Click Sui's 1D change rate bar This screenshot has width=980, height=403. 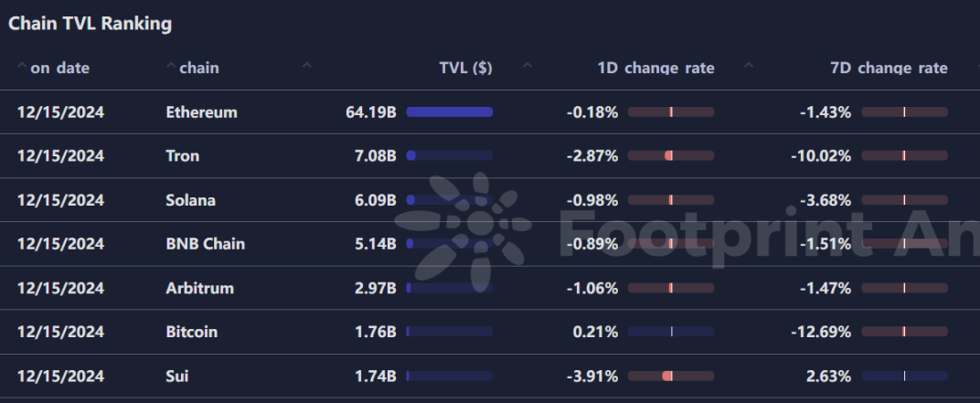point(671,376)
